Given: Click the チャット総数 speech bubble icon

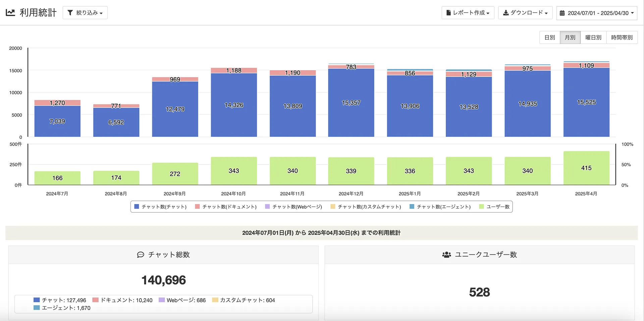Looking at the screenshot, I should 141,255.
